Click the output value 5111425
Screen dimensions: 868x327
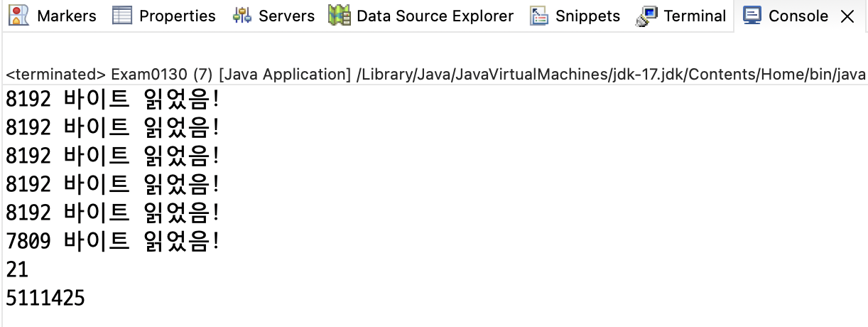click(x=45, y=299)
